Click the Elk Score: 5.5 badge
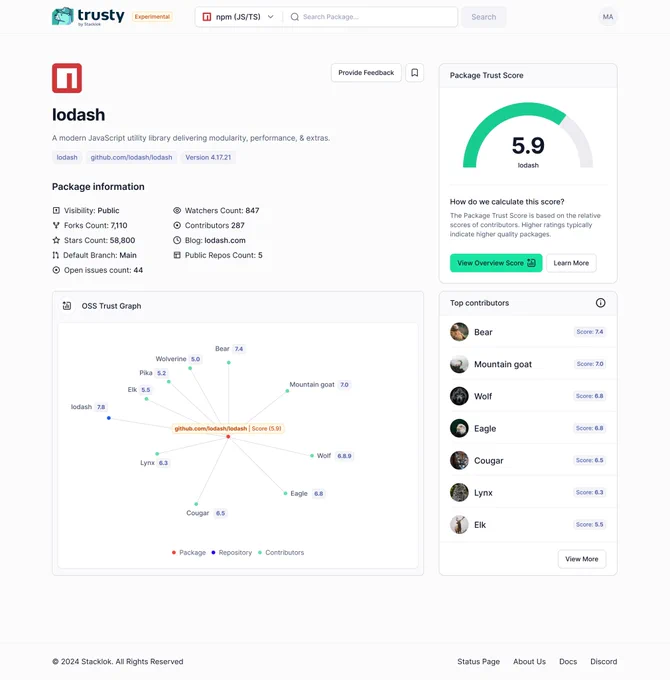 [x=590, y=524]
